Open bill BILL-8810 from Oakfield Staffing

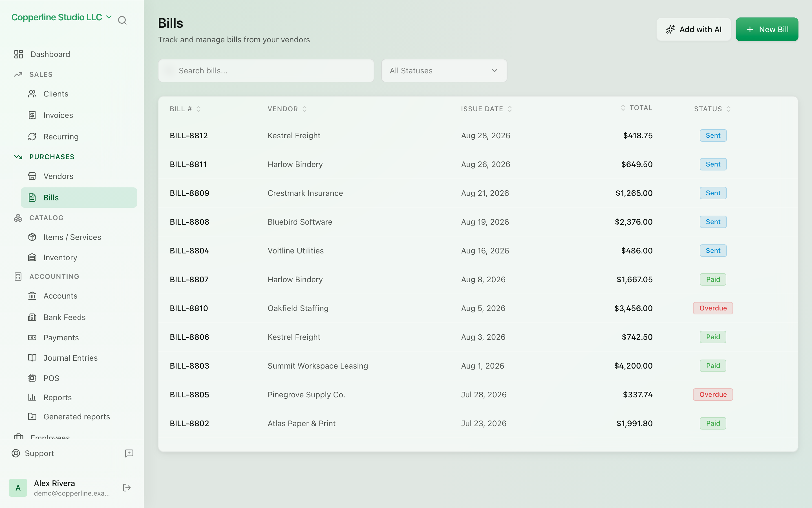(189, 308)
